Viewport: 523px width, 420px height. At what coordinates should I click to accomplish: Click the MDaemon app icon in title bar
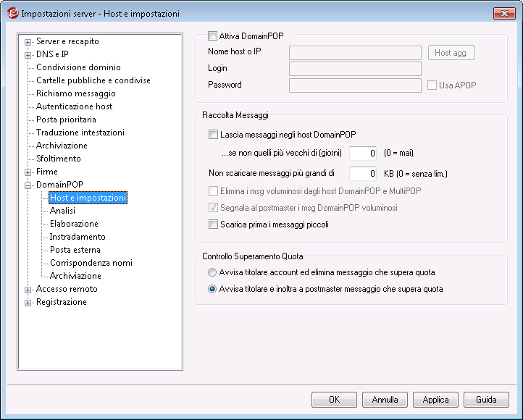[x=12, y=13]
